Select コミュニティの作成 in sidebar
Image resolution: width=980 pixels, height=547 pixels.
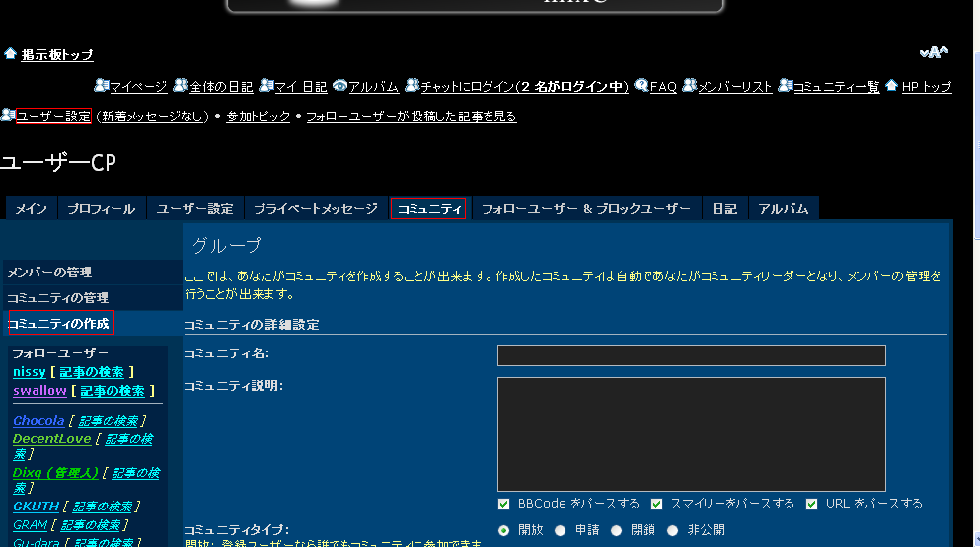pyautogui.click(x=93, y=324)
